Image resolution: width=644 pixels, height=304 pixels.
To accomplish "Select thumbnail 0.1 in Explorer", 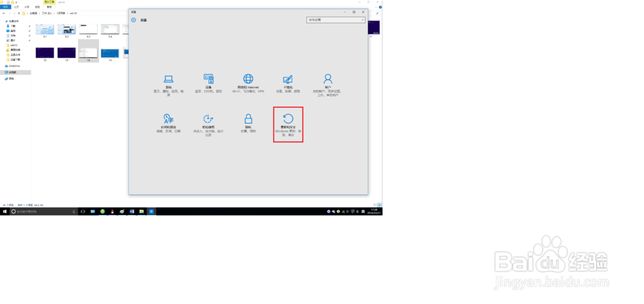I will point(45,31).
